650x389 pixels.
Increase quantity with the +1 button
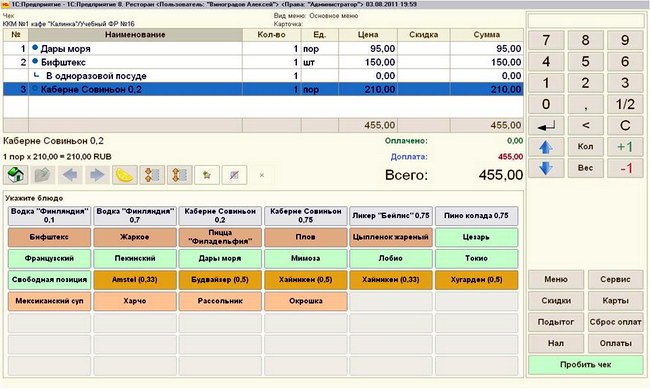point(625,147)
